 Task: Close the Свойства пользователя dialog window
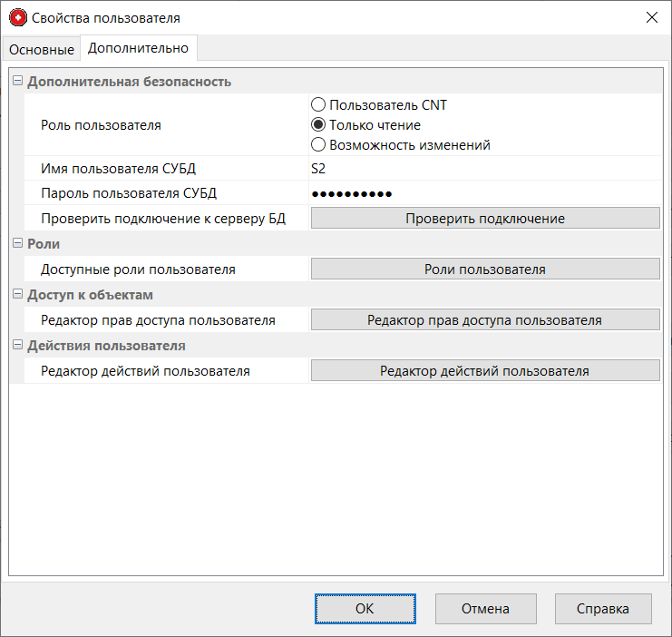(x=650, y=17)
